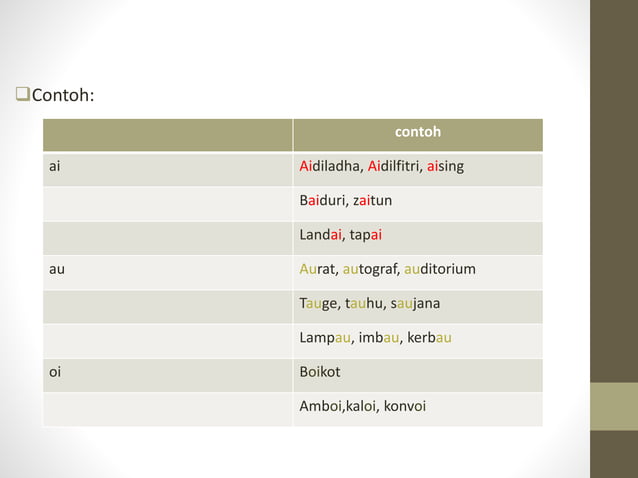Click the word 'Aidilfitri'
The image size is (638, 478).
coord(394,167)
